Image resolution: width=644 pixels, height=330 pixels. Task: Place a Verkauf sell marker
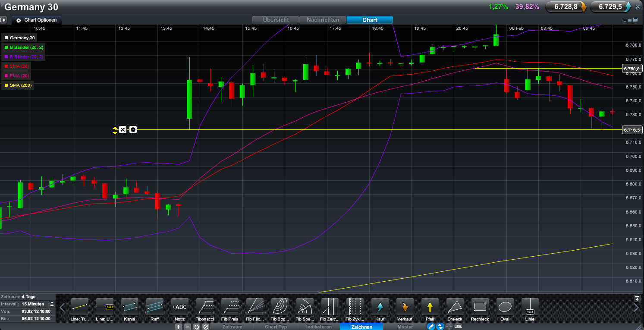point(405,309)
